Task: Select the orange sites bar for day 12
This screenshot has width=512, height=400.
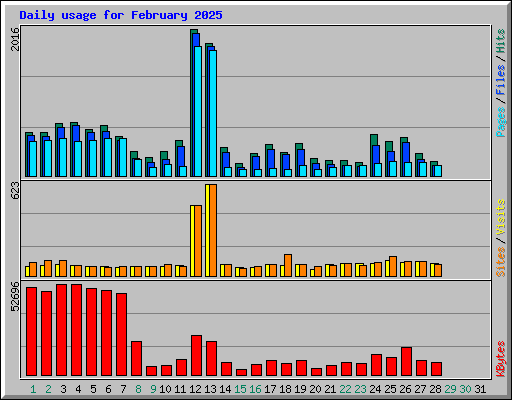Action: click(198, 241)
